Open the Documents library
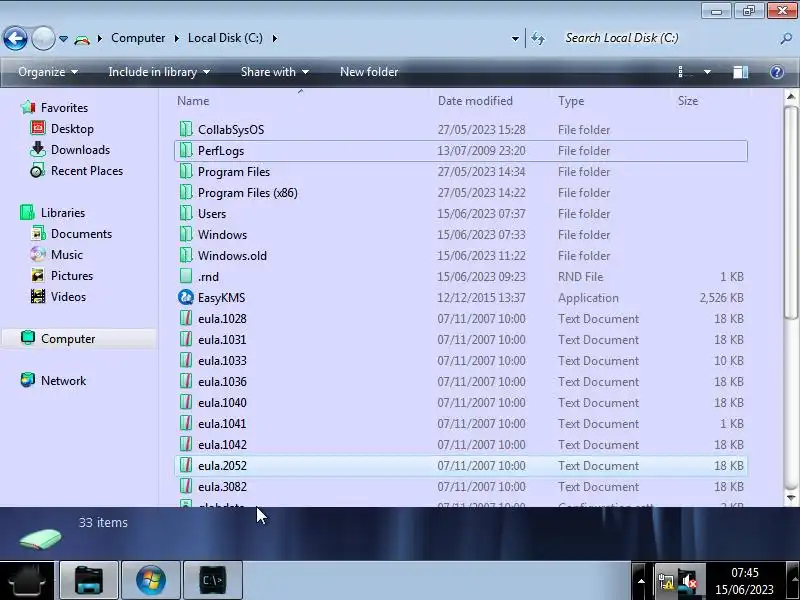800x600 pixels. [x=71, y=234]
